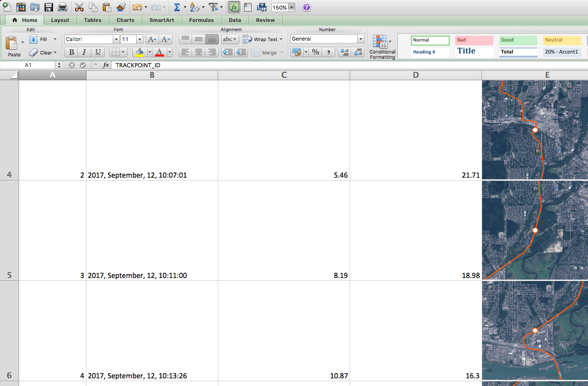Click the Cut scissors icon
This screenshot has height=386, width=588.
(x=79, y=7)
